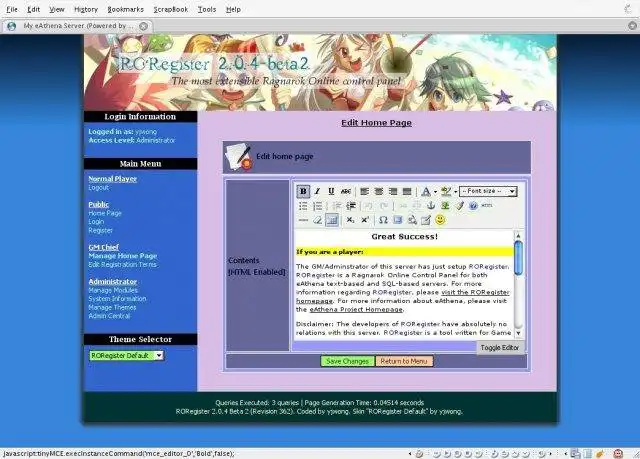Image resolution: width=640 pixels, height=459 pixels.
Task: Open the HTML source editor button
Action: pyautogui.click(x=487, y=206)
